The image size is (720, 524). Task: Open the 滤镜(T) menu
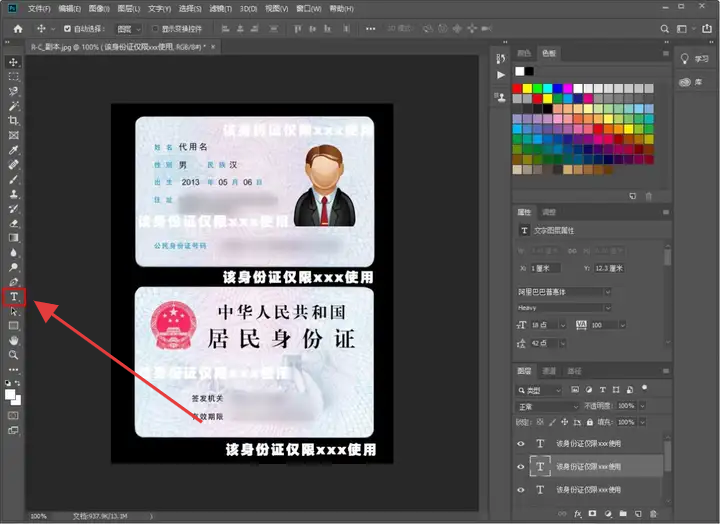tap(220, 9)
